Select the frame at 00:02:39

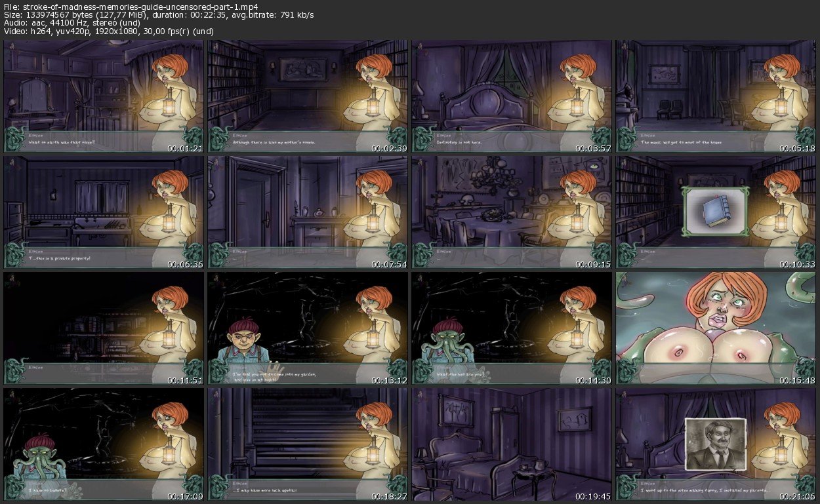point(308,96)
